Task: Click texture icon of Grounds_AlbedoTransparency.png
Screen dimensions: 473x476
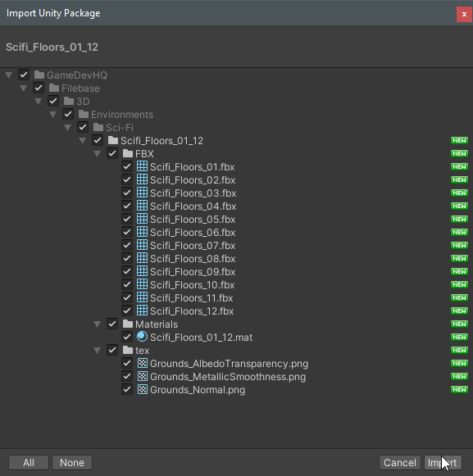Action: 142,363
